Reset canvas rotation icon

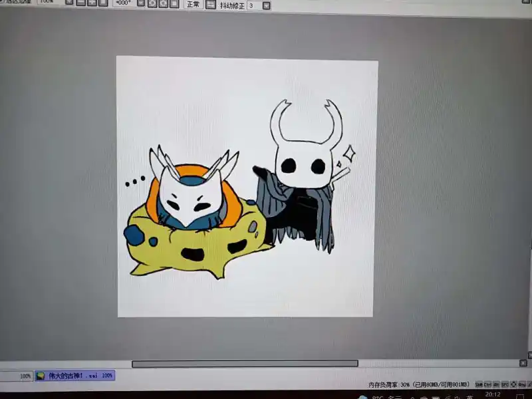(174, 4)
